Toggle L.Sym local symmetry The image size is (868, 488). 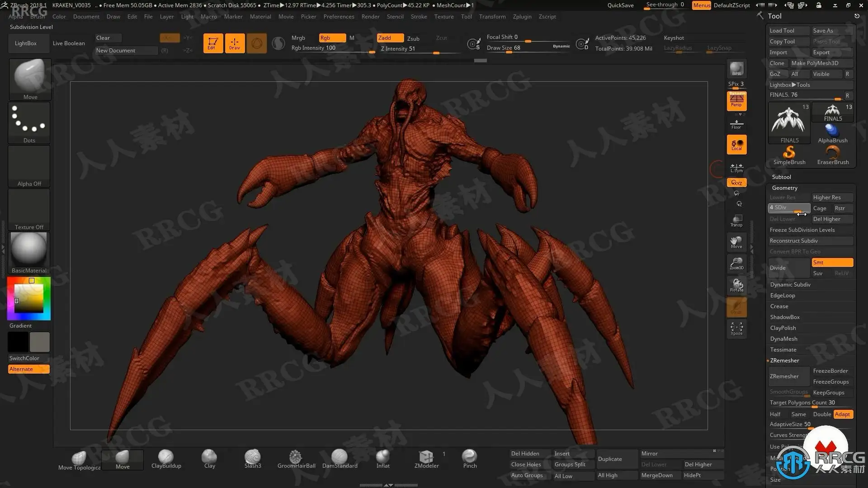(x=736, y=168)
